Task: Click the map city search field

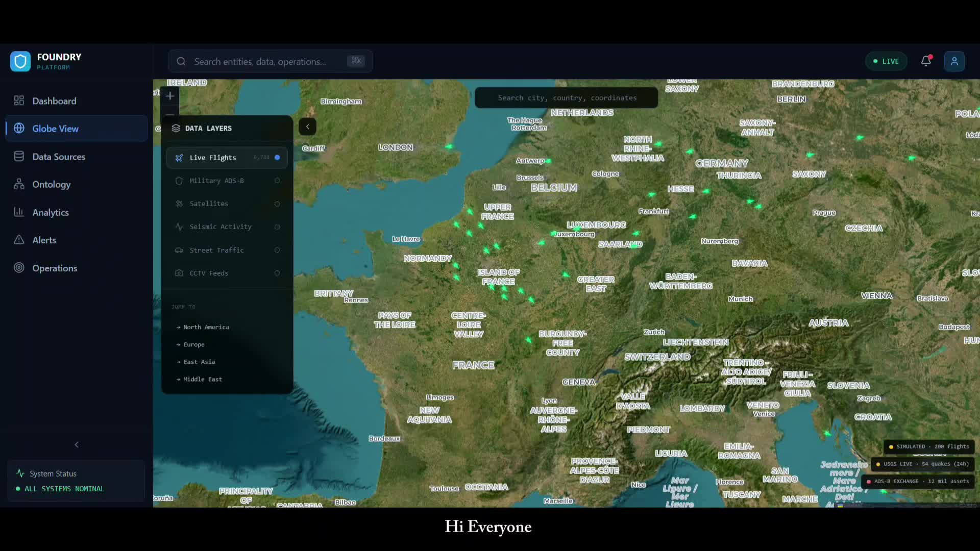Action: click(x=567, y=98)
